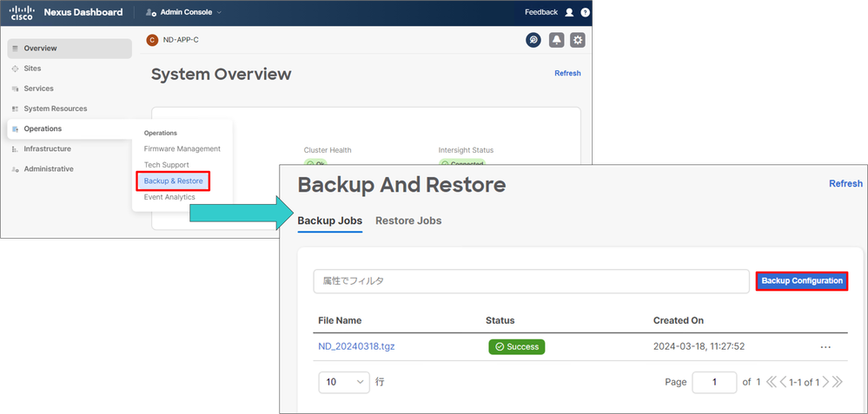Image resolution: width=868 pixels, height=414 pixels.
Task: Click the circular search icon beside bell
Action: (533, 40)
